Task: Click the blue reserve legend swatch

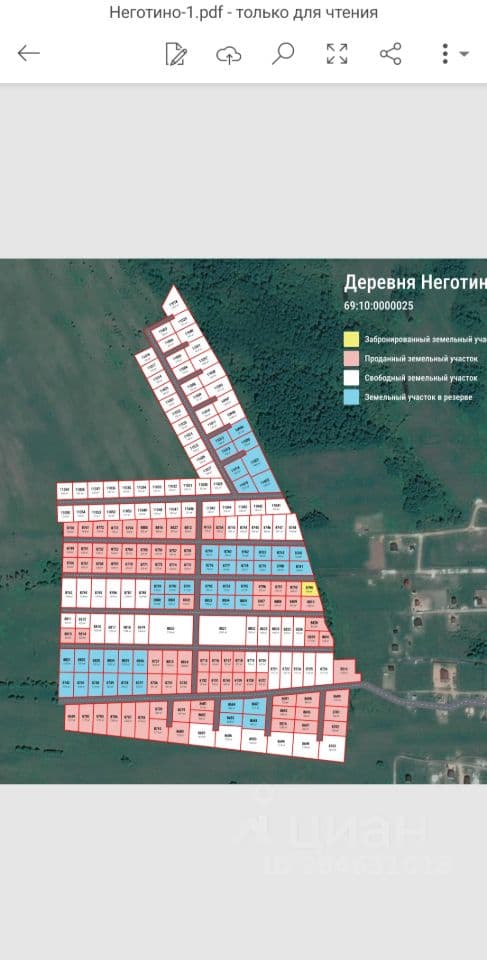Action: [x=351, y=397]
